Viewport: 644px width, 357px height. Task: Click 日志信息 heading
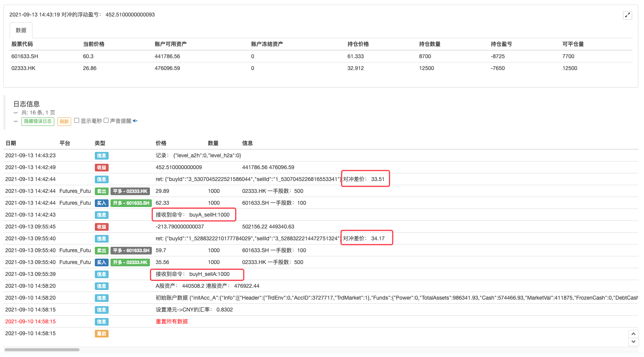point(26,104)
